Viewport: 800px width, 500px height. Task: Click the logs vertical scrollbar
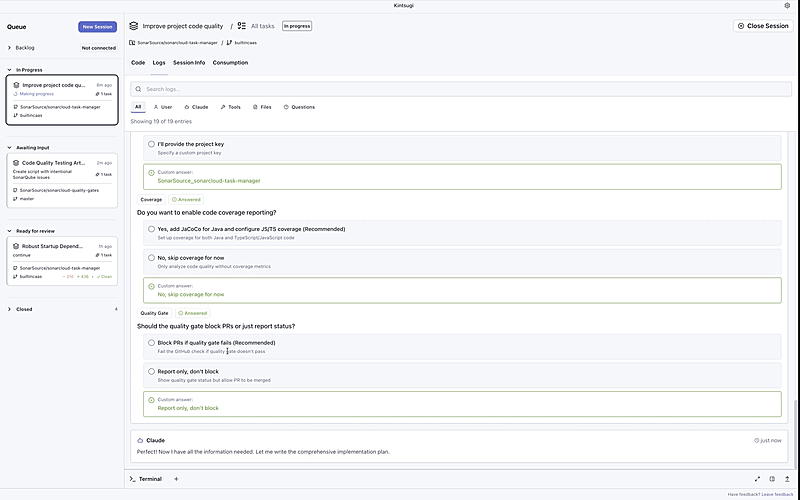pyautogui.click(x=794, y=432)
